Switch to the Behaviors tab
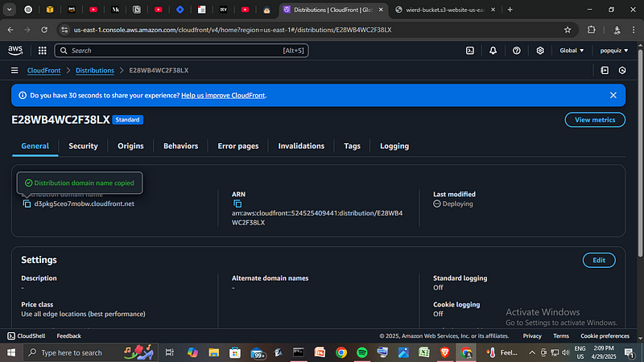Viewport: 644px width, 362px height. [180, 146]
